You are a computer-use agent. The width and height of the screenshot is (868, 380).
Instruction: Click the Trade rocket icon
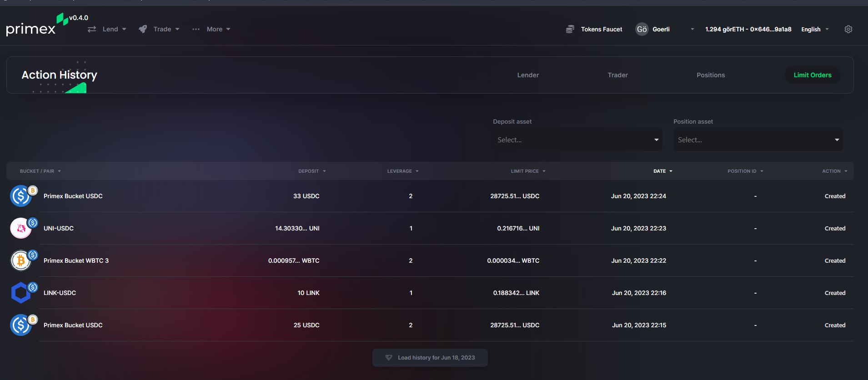pos(143,29)
